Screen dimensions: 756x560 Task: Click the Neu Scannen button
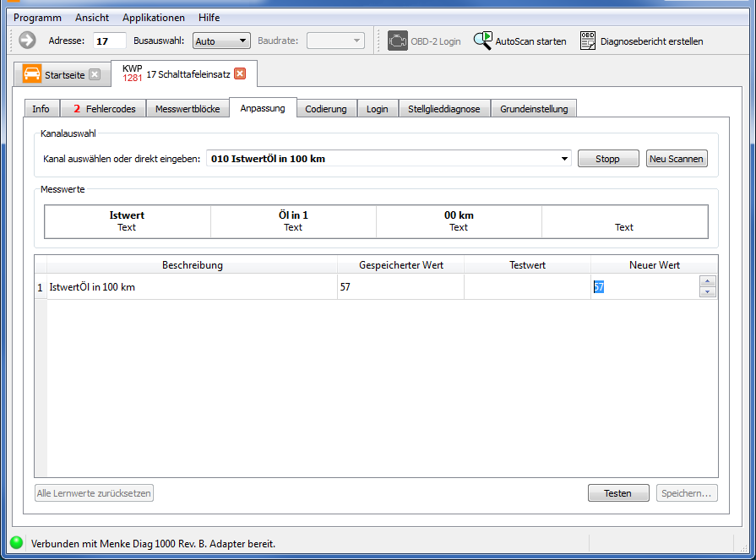677,159
